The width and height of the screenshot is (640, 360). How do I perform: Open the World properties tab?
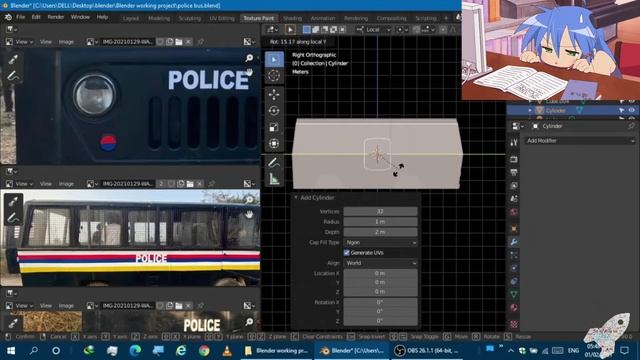[x=514, y=212]
